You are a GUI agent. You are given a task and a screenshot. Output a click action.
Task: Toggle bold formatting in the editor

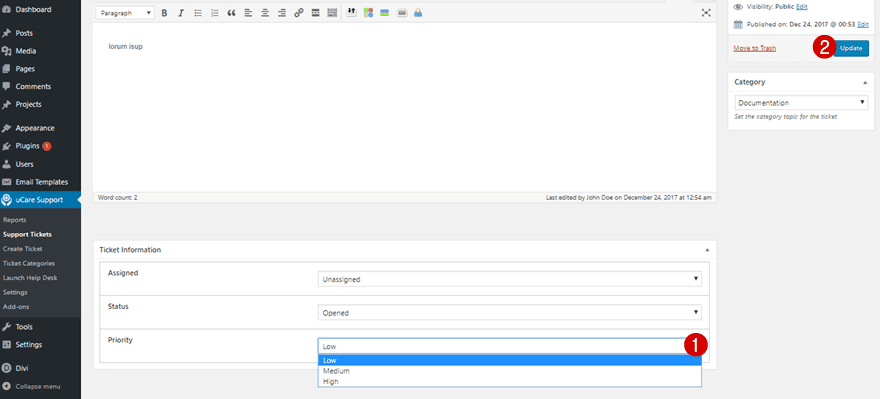(x=164, y=13)
